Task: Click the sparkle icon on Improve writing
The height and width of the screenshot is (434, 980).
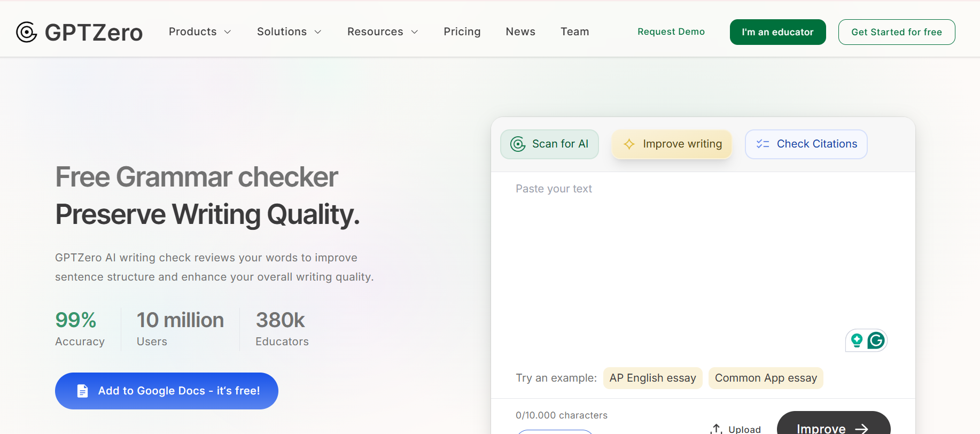Action: pos(629,144)
